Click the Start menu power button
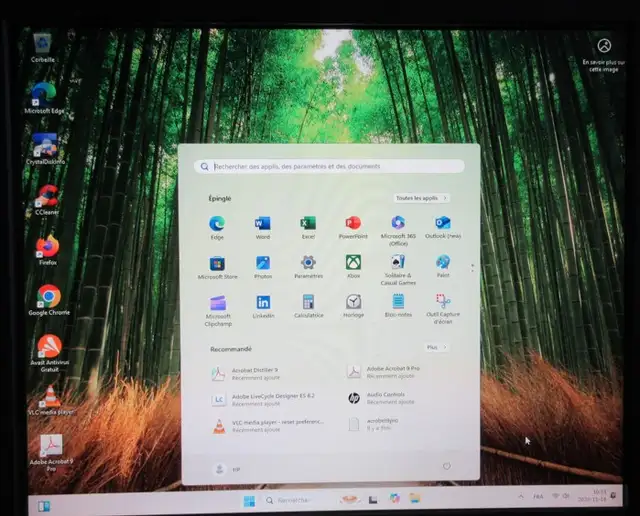 tap(447, 466)
